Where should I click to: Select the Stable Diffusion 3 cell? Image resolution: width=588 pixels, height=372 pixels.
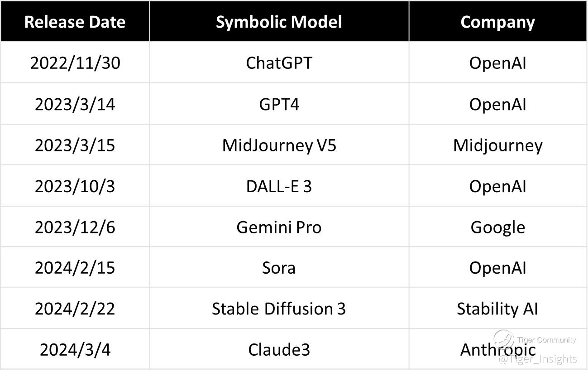click(279, 309)
